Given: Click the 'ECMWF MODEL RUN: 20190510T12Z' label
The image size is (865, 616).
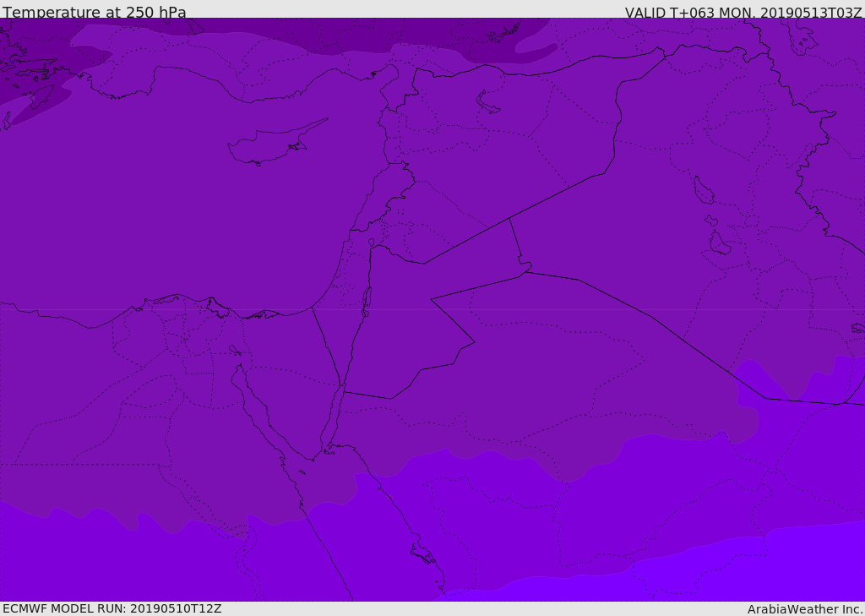Looking at the screenshot, I should (x=112, y=608).
